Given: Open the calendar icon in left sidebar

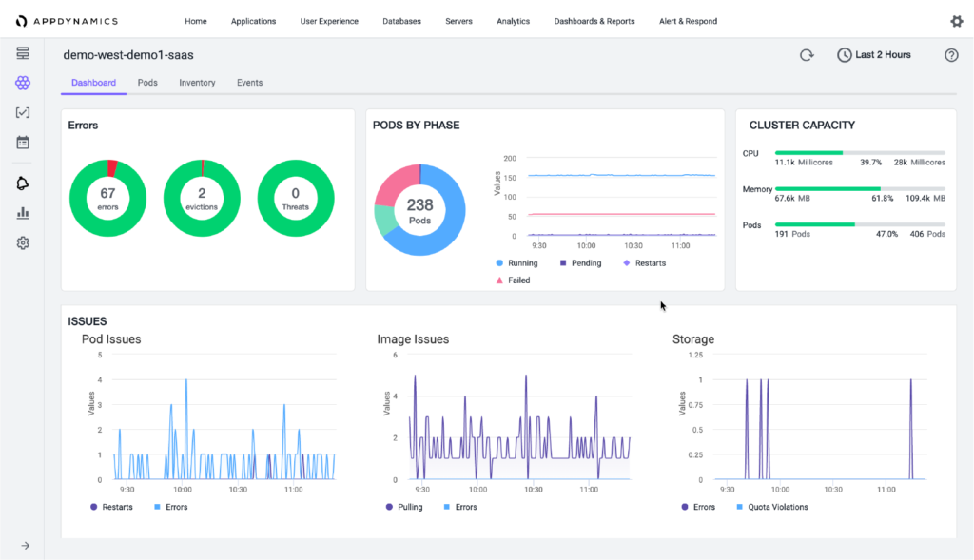Looking at the screenshot, I should click(x=23, y=142).
